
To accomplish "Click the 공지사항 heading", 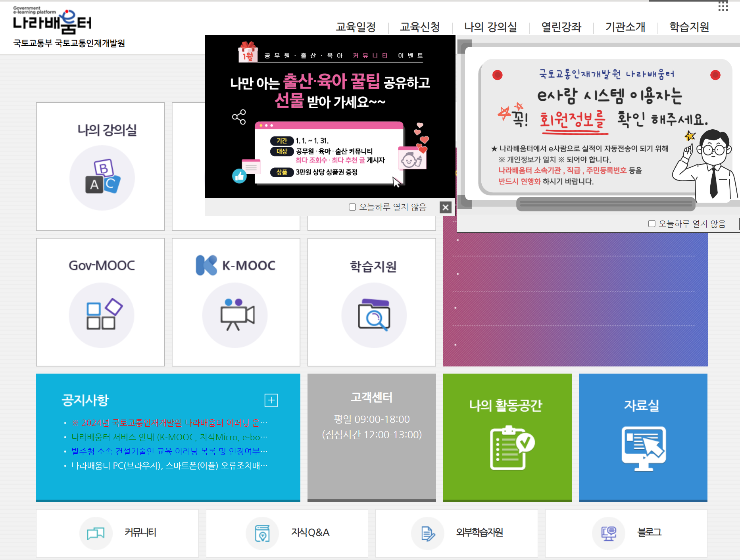I will coord(85,400).
